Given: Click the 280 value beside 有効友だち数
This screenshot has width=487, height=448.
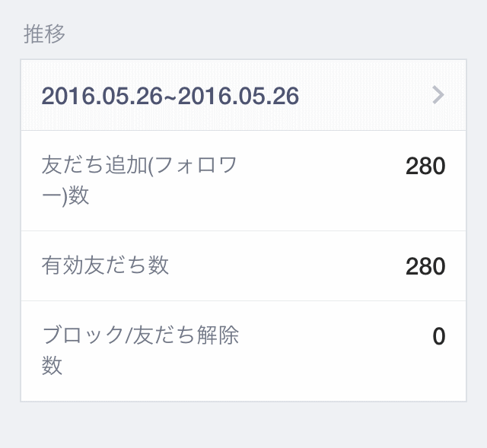Looking at the screenshot, I should click(425, 266).
